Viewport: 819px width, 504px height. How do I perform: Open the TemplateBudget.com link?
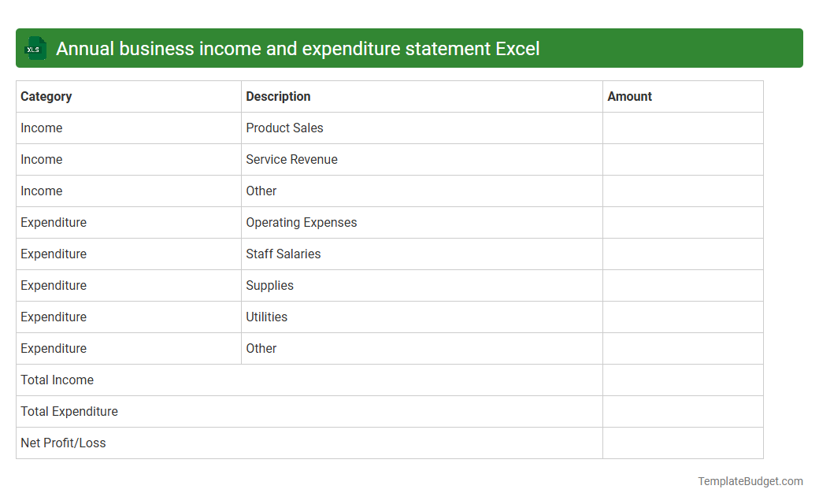751,480
